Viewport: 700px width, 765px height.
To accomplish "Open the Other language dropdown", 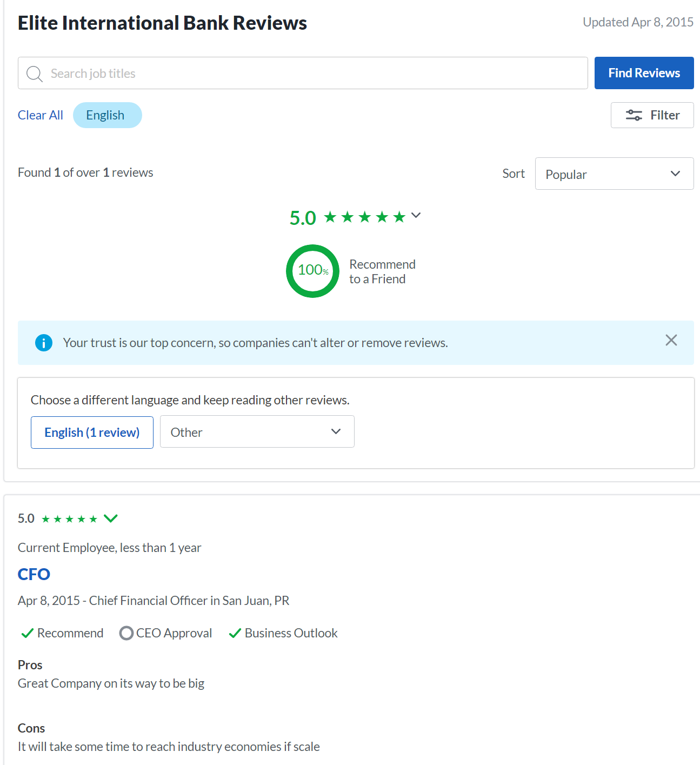I will (x=257, y=431).
